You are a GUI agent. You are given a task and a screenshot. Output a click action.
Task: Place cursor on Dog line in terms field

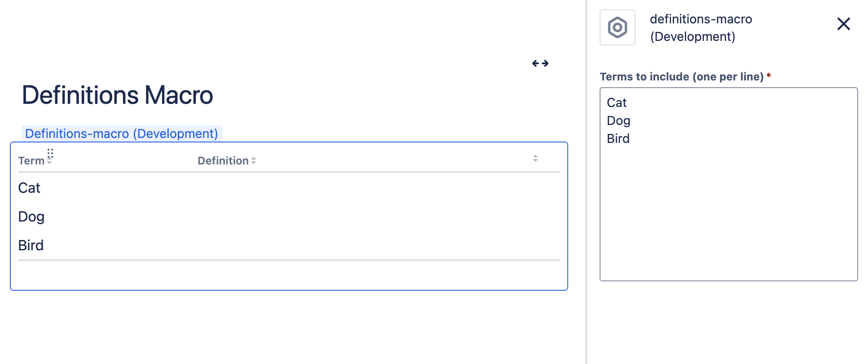point(618,121)
